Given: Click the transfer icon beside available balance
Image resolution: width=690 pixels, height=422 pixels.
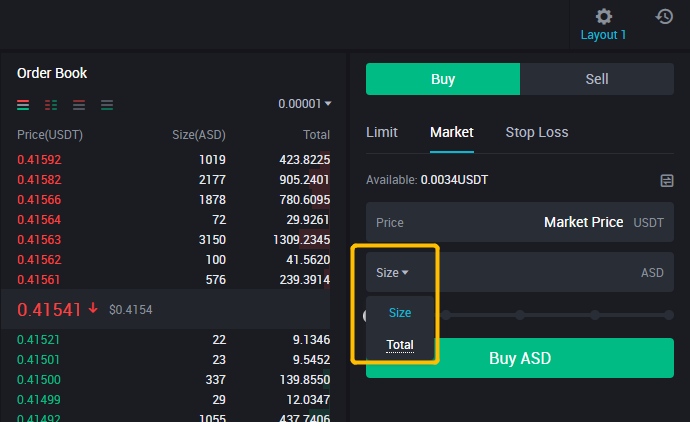Looking at the screenshot, I should click(x=667, y=181).
